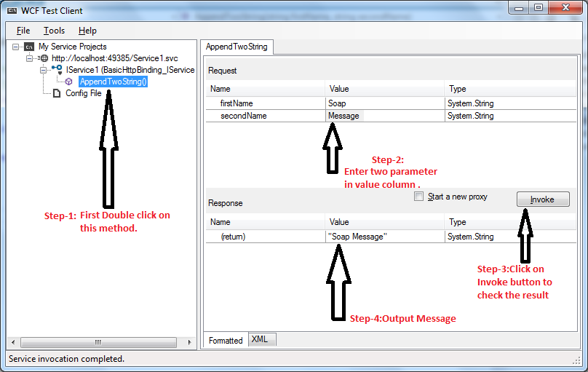Open the Help menu
Screen dimensions: 588x372
(87, 31)
